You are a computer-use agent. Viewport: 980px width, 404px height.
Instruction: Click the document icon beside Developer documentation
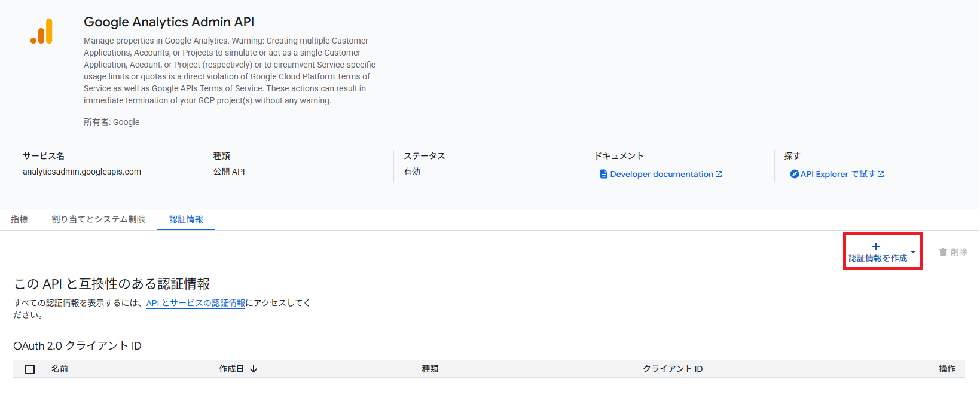603,174
